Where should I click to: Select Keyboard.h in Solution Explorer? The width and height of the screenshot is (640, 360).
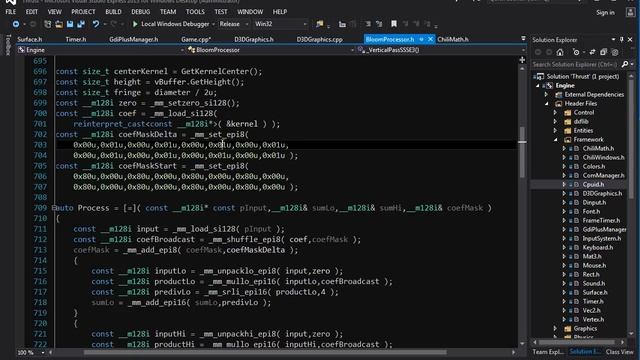(x=598, y=247)
